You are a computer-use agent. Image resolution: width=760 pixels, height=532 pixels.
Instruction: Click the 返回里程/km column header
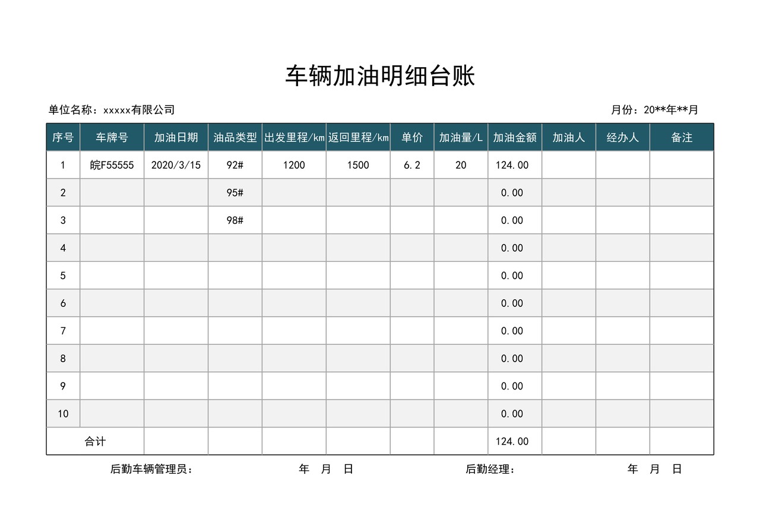[357, 137]
